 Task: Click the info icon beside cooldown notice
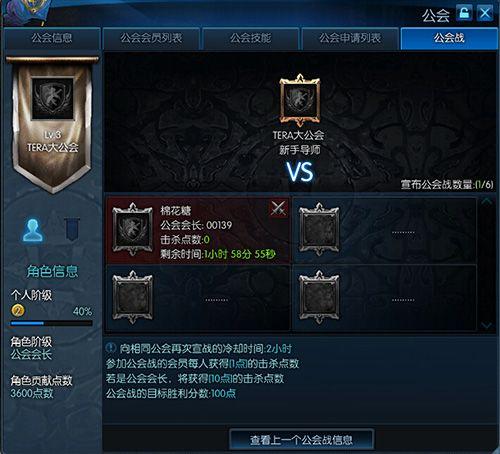pyautogui.click(x=111, y=348)
